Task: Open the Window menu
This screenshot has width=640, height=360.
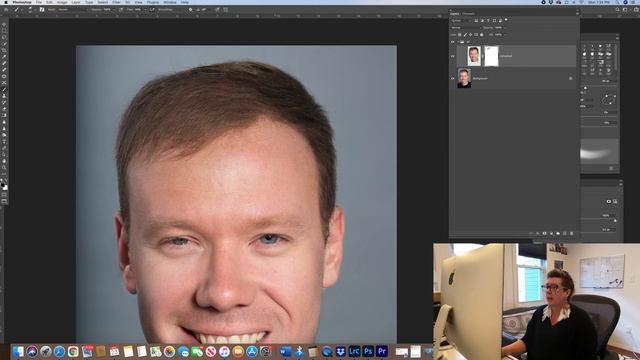Action: point(170,2)
